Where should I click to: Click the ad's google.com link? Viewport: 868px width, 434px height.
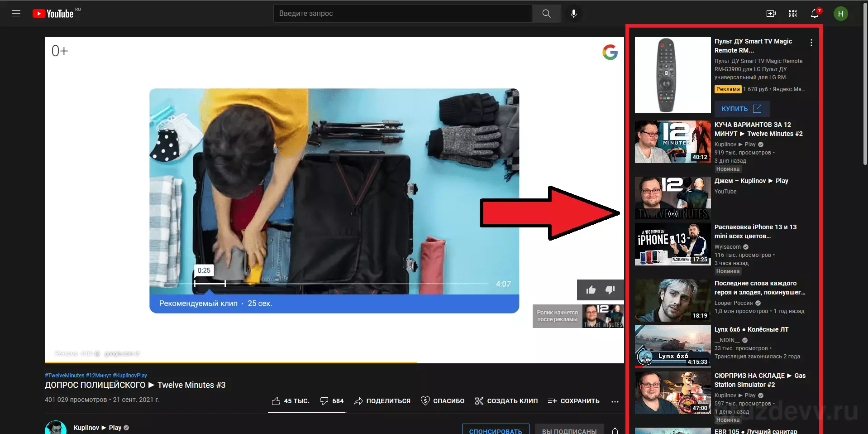click(x=122, y=354)
